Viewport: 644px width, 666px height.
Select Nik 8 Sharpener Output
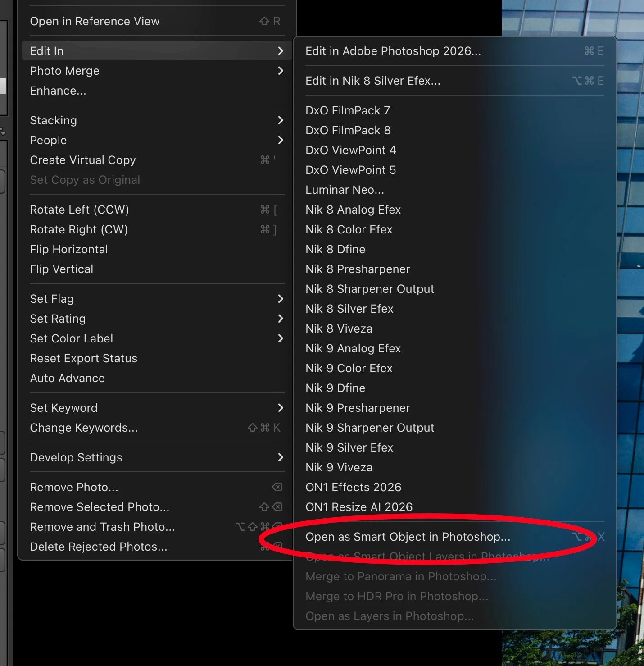click(455, 289)
